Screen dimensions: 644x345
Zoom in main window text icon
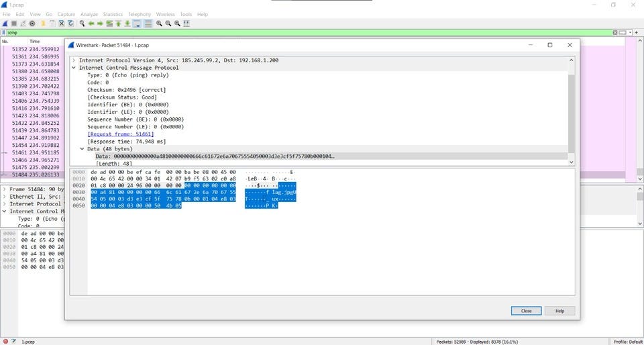click(x=159, y=23)
